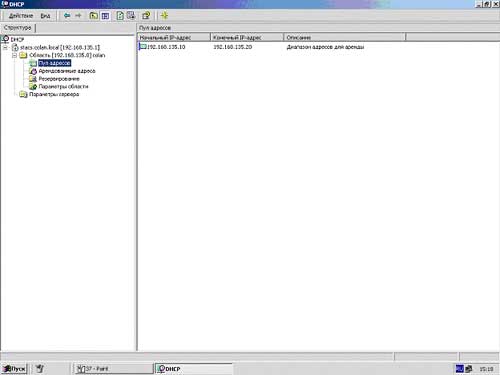Collapse the stacs.colan.local server node
The image size is (500, 375).
pyautogui.click(x=5, y=48)
